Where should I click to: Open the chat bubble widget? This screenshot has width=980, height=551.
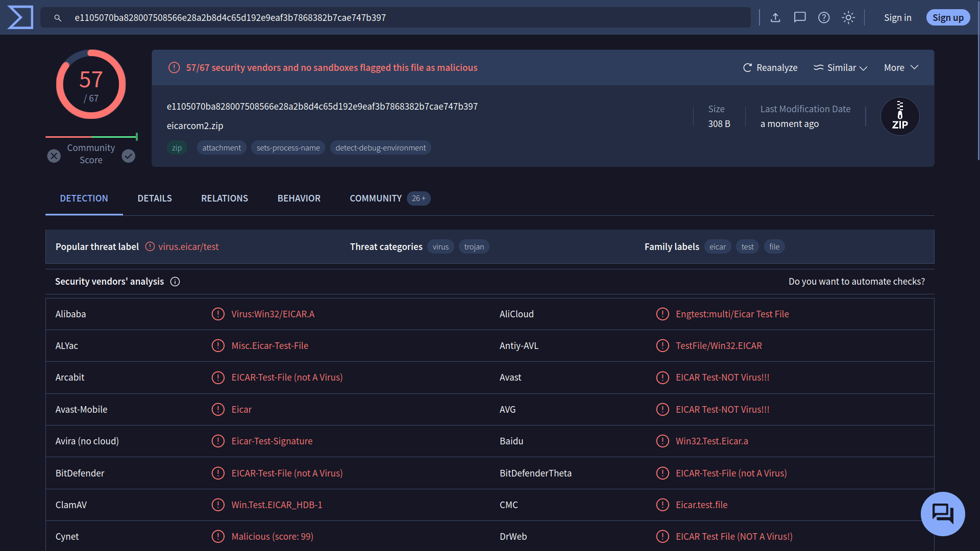[942, 513]
